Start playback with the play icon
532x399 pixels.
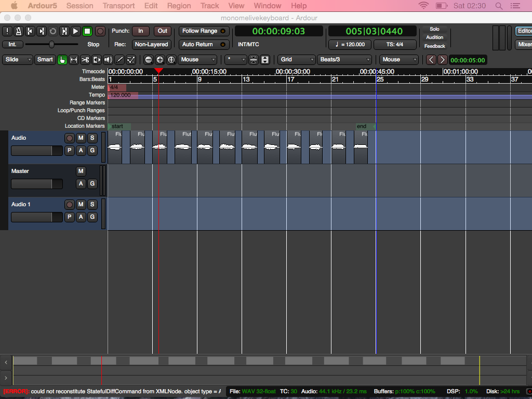pyautogui.click(x=76, y=31)
